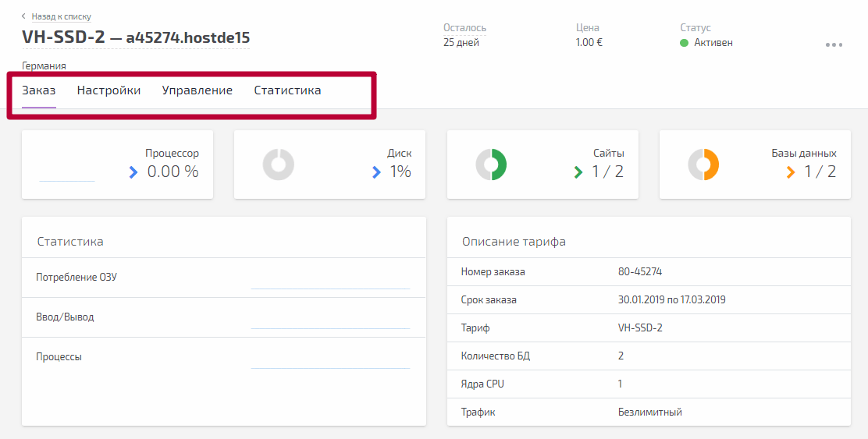The width and height of the screenshot is (868, 439).
Task: Click order number '80-45274'
Action: [x=640, y=271]
